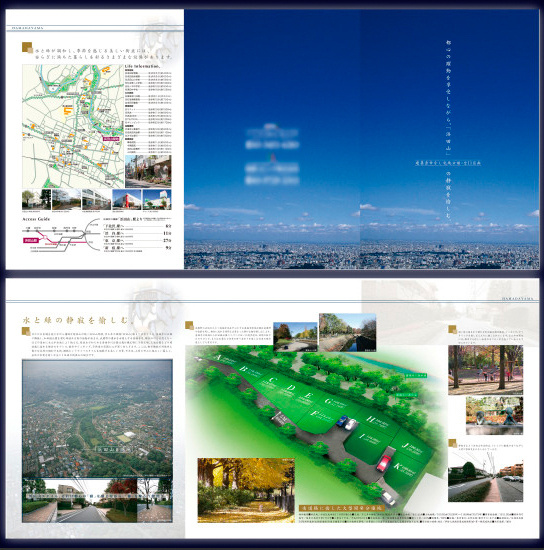Click the pink station label on the rail diagram
The image size is (544, 550).
(31, 240)
